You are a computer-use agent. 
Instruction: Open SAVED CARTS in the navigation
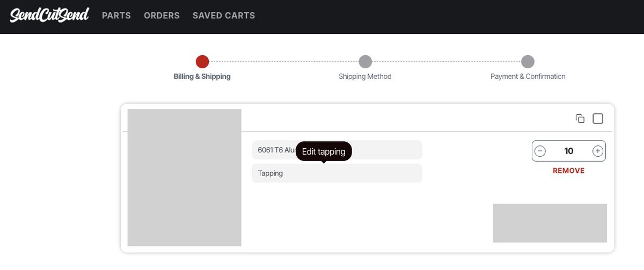(224, 16)
